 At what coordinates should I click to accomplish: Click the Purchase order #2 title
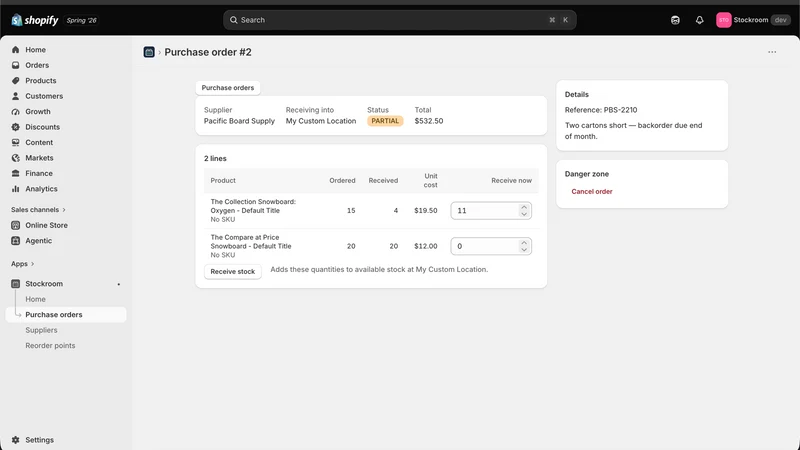[208, 52]
